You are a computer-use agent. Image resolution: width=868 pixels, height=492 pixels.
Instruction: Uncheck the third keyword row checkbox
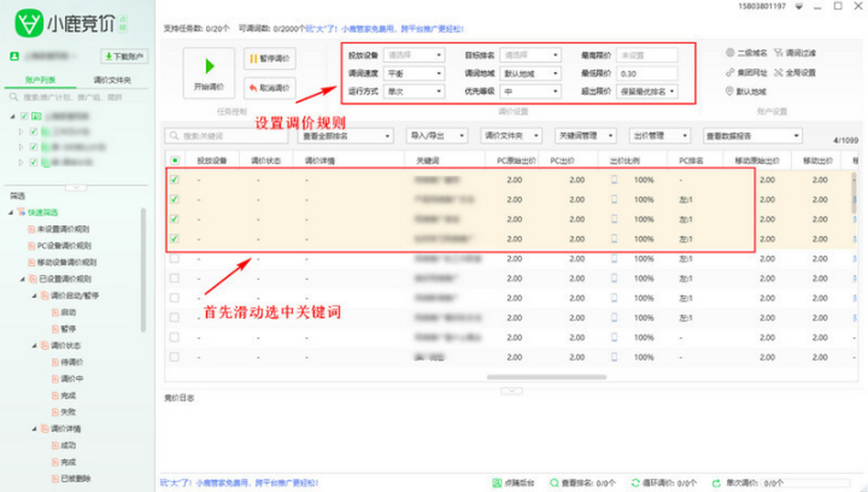click(174, 219)
